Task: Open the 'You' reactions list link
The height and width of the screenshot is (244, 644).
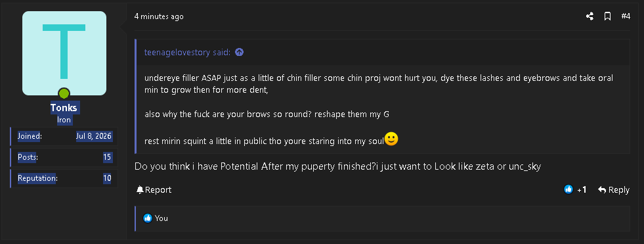Action: (161, 218)
